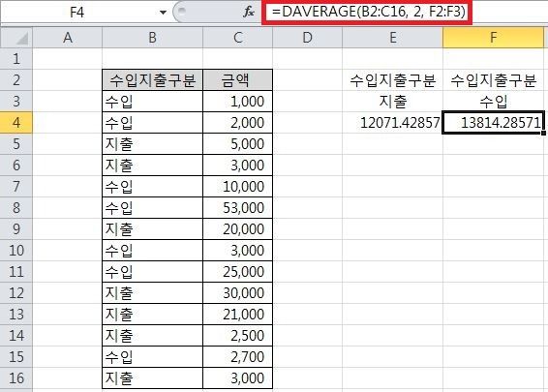Open the Name Box dropdown arrow
This screenshot has height=392, width=548.
click(x=163, y=13)
